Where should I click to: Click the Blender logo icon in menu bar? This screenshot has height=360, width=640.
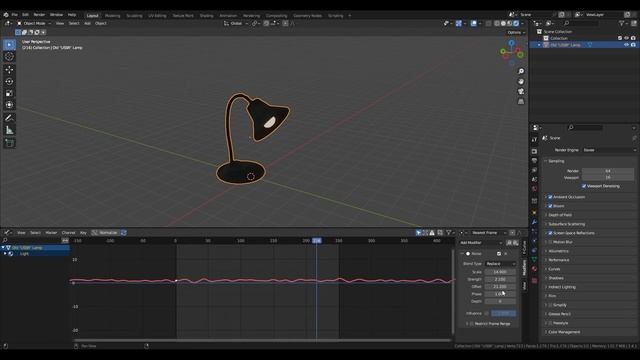click(6, 15)
